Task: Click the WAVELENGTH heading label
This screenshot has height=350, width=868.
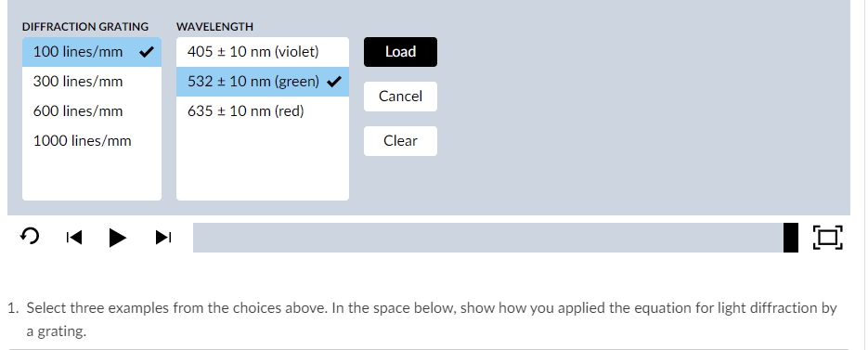Action: click(x=214, y=27)
